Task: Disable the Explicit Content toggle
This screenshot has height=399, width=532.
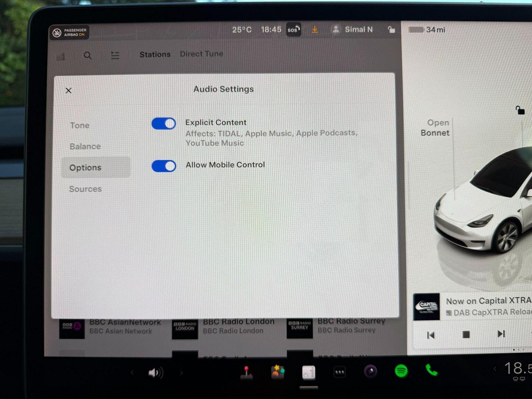Action: [x=164, y=124]
